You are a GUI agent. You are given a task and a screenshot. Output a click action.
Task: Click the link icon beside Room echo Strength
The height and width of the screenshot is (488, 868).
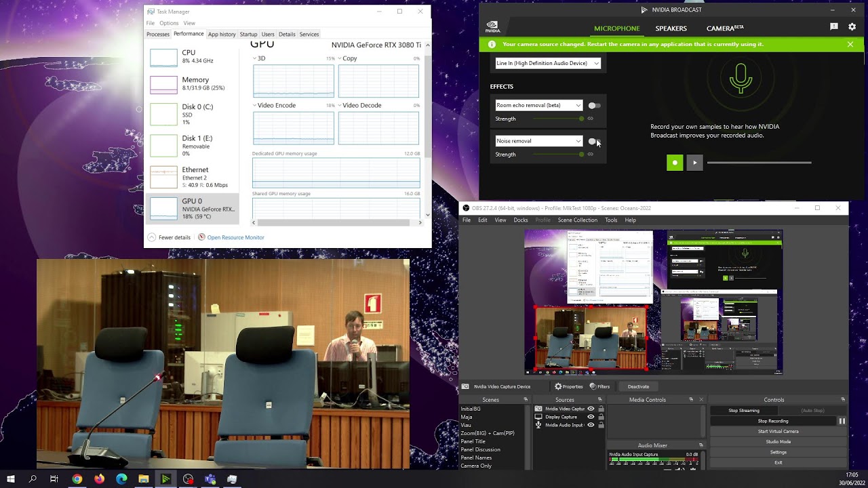(590, 119)
